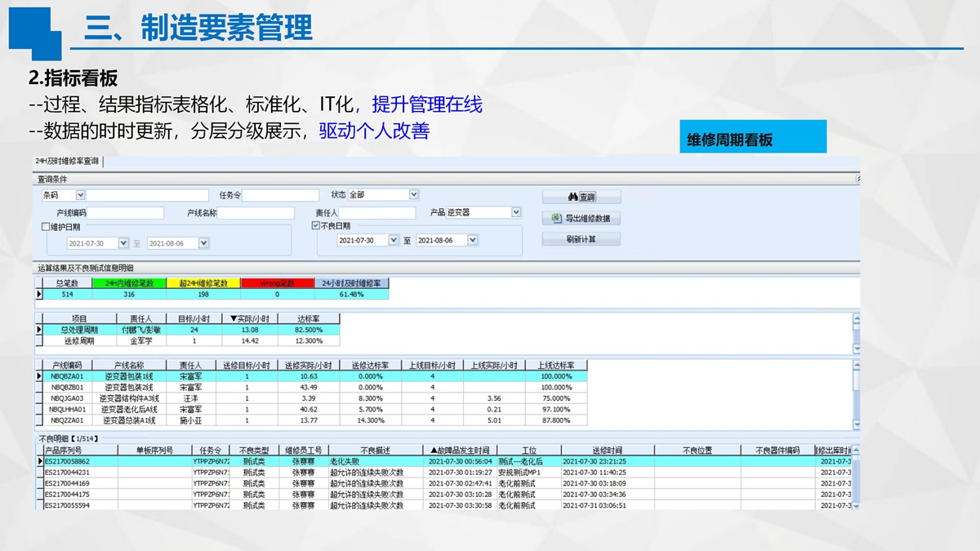Image resolution: width=980 pixels, height=551 pixels.
Task: Click the row marker beside NBQBZA01
Action: click(x=38, y=376)
